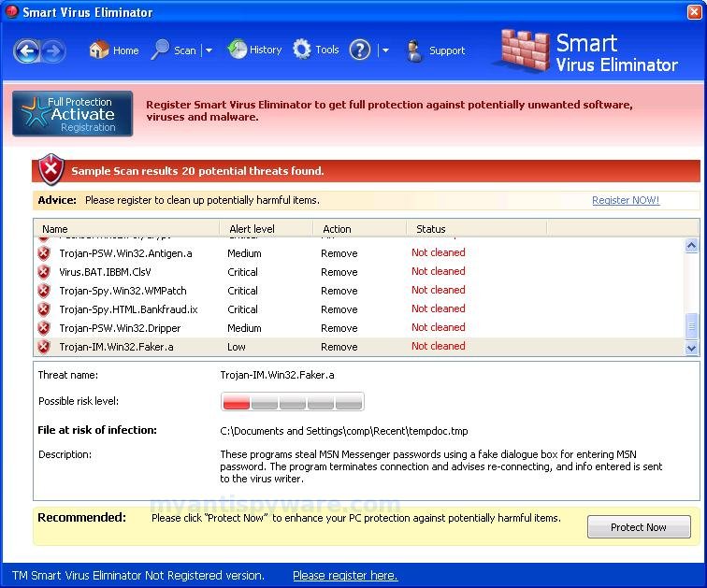Click threat icon beside Trojan-Spy.HTML.Bankfraud.ix
This screenshot has height=588, width=707.
(44, 309)
